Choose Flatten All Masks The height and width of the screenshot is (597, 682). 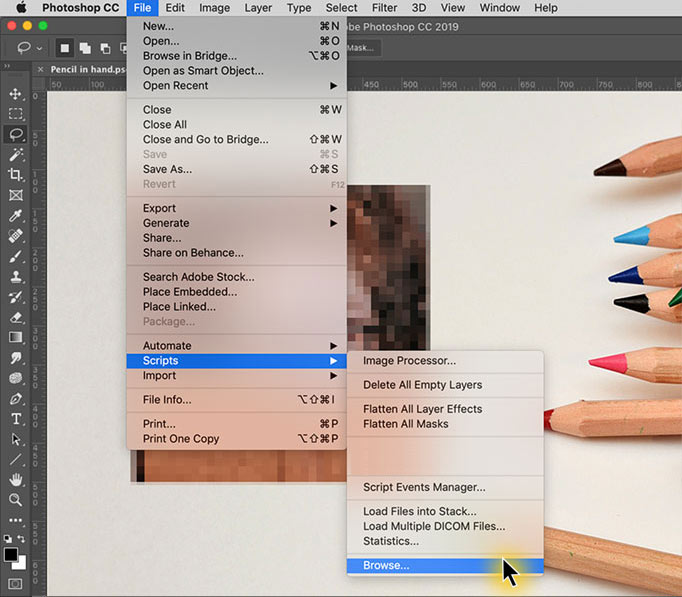[x=445, y=424]
